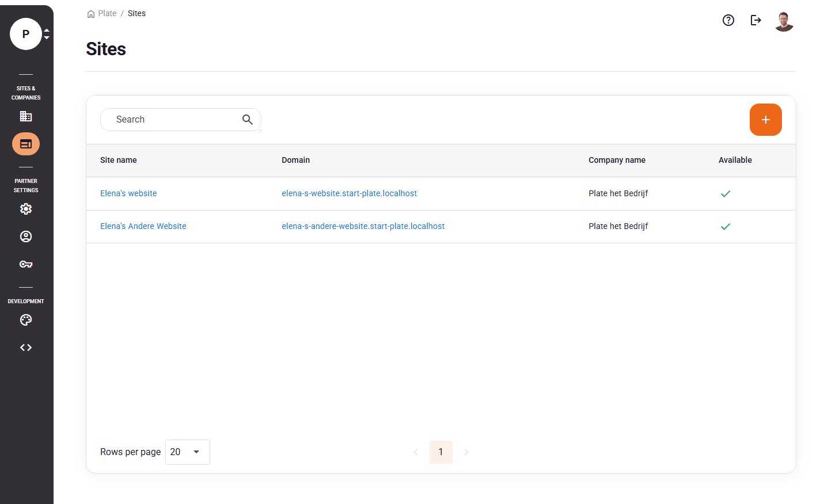Select page 1 in pagination
Screen dimensions: 824x504
tap(441, 452)
